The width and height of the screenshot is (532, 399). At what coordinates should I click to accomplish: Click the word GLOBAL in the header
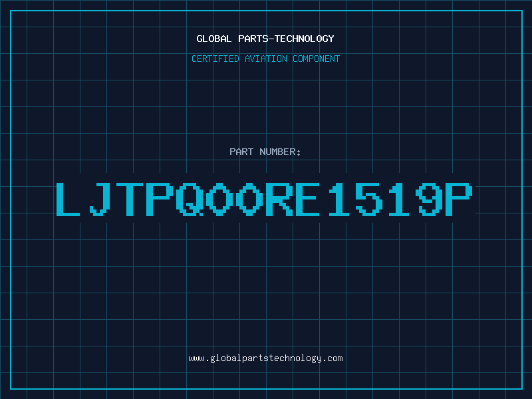pyautogui.click(x=213, y=39)
